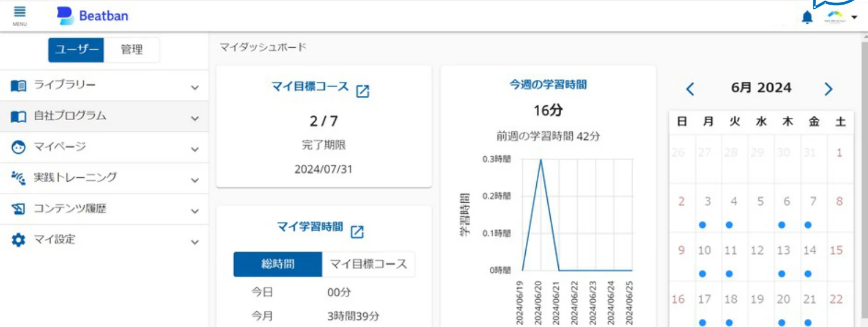The width and height of the screenshot is (868, 327).
Task: Click the 今週の学習時間 heading
Action: tap(548, 85)
